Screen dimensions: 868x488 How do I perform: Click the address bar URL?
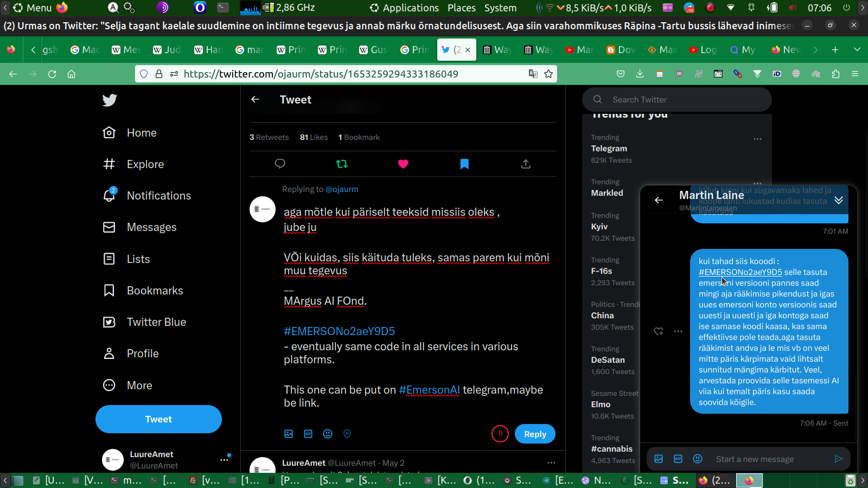point(321,74)
